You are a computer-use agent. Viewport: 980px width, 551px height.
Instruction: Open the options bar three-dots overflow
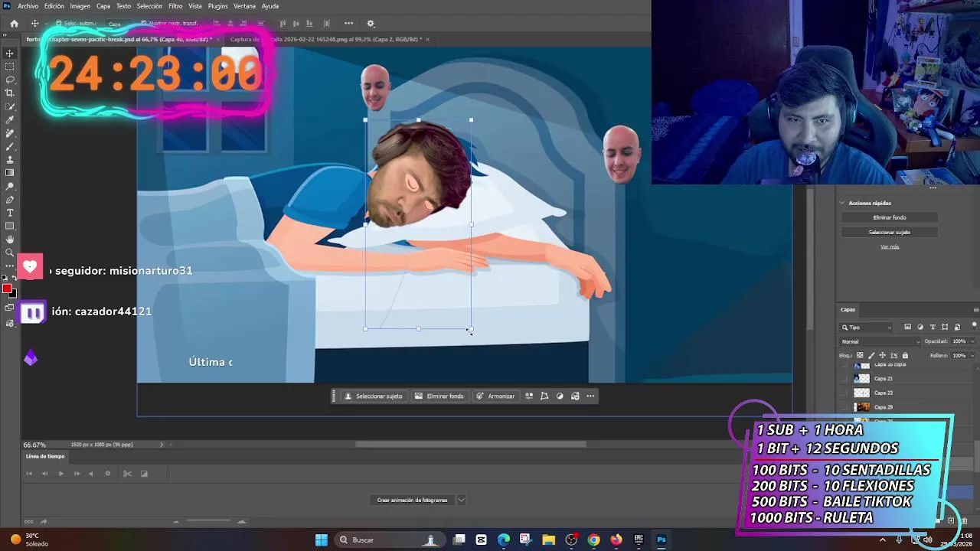click(x=348, y=24)
